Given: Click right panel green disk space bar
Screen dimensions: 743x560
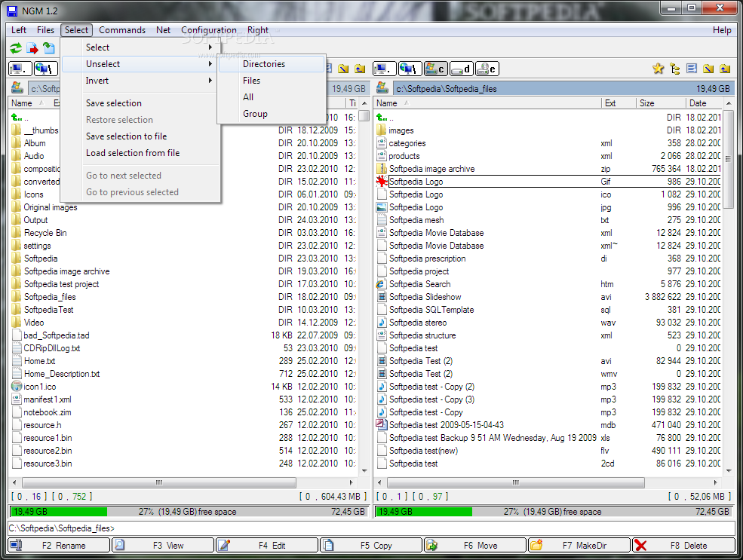Looking at the screenshot, I should [x=424, y=512].
